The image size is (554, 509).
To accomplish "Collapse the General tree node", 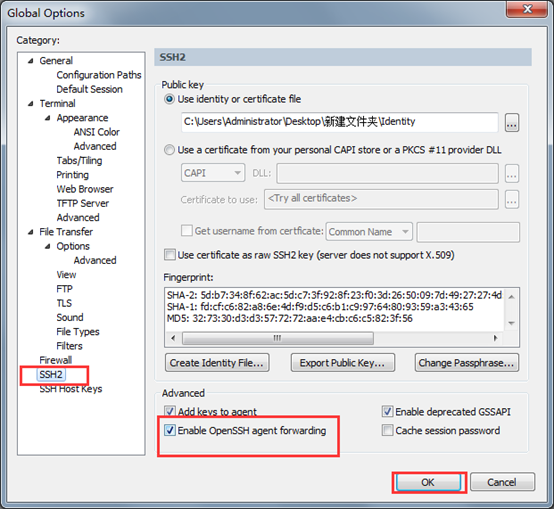I will pyautogui.click(x=31, y=61).
